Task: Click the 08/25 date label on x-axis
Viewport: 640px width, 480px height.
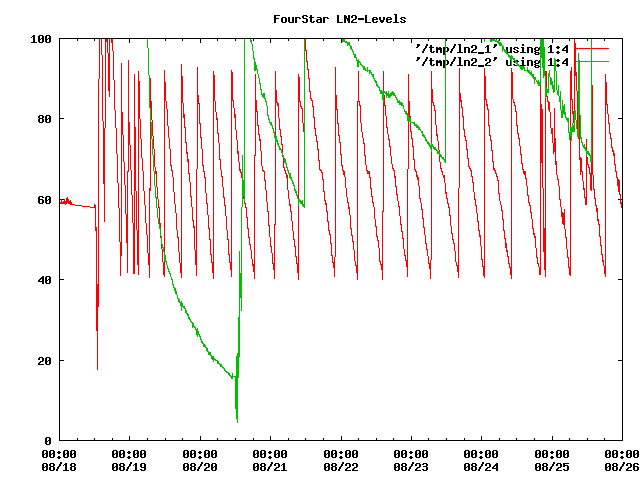Action: pos(551,466)
